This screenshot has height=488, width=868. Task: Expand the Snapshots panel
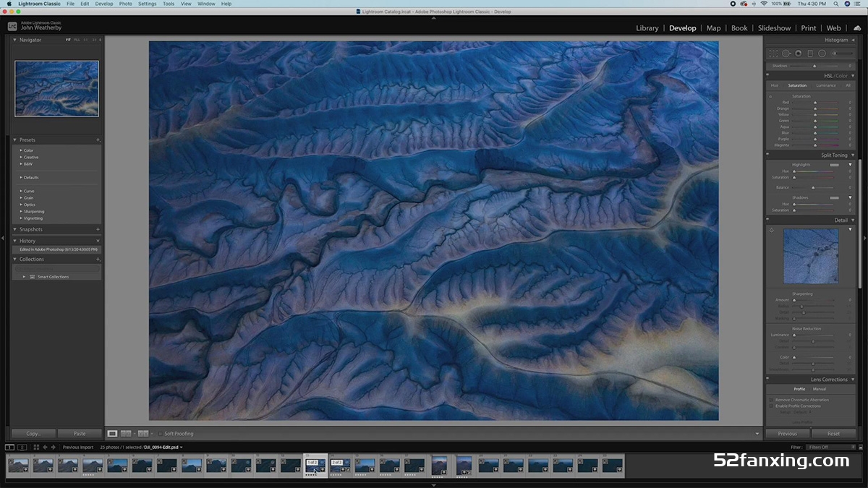click(x=15, y=229)
